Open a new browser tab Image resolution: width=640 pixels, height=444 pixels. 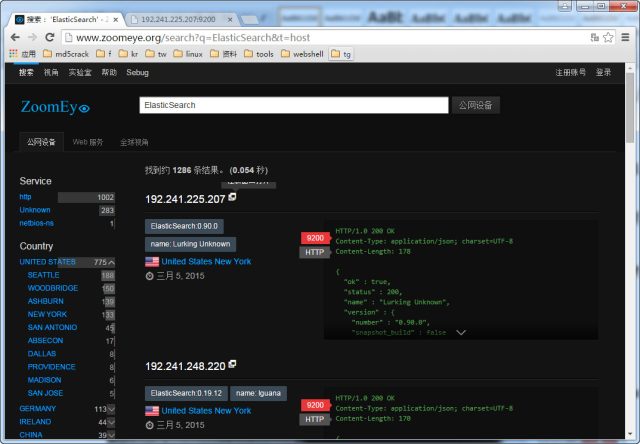click(249, 20)
